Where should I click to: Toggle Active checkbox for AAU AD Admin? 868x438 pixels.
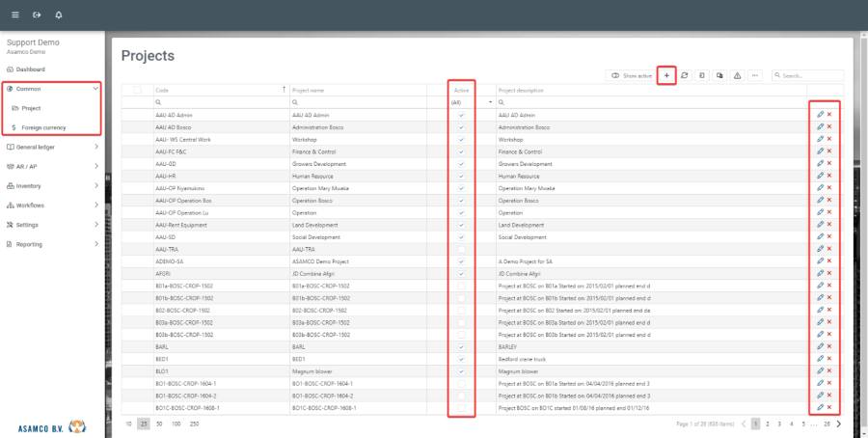(x=461, y=115)
